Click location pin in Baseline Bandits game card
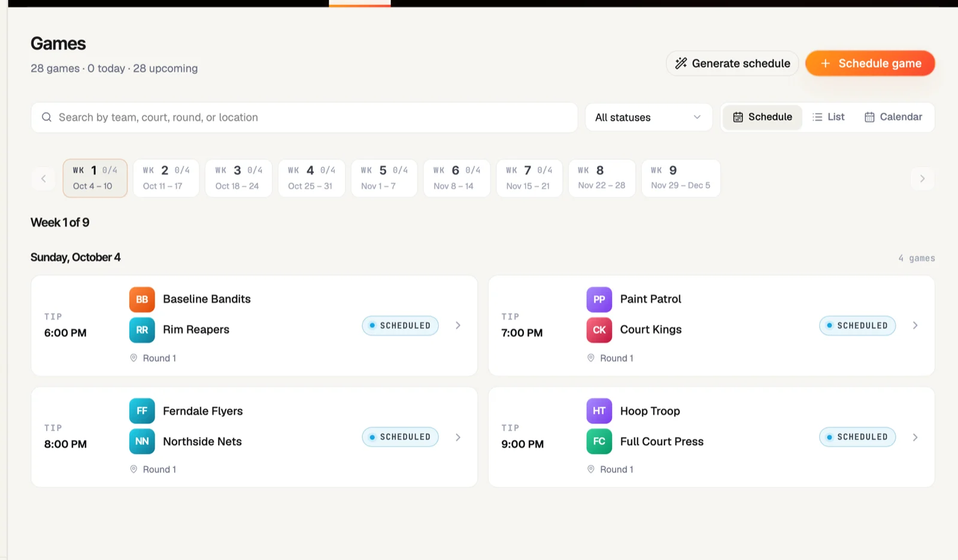The width and height of the screenshot is (958, 560). click(134, 358)
